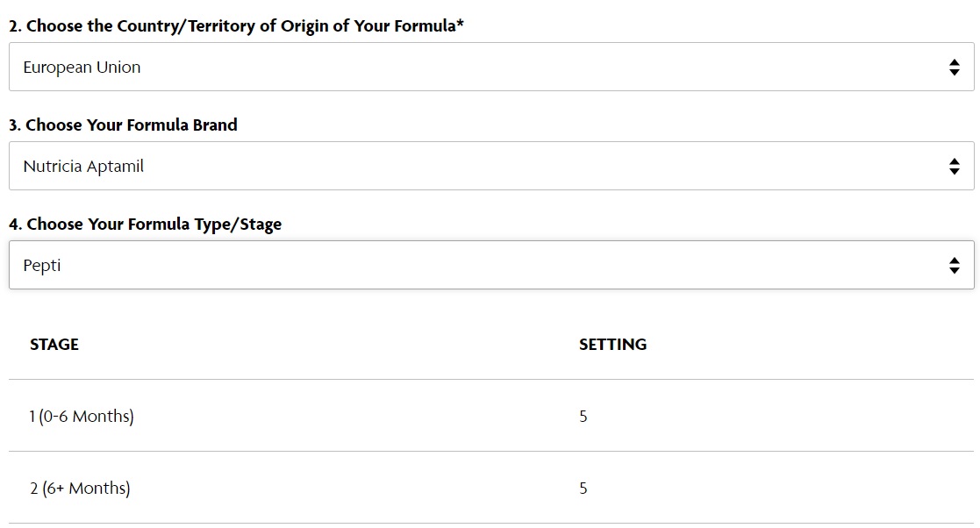Screen dimensions: 980x528
Task: Click the Country/Territory of Origin heading label
Action: [x=236, y=26]
